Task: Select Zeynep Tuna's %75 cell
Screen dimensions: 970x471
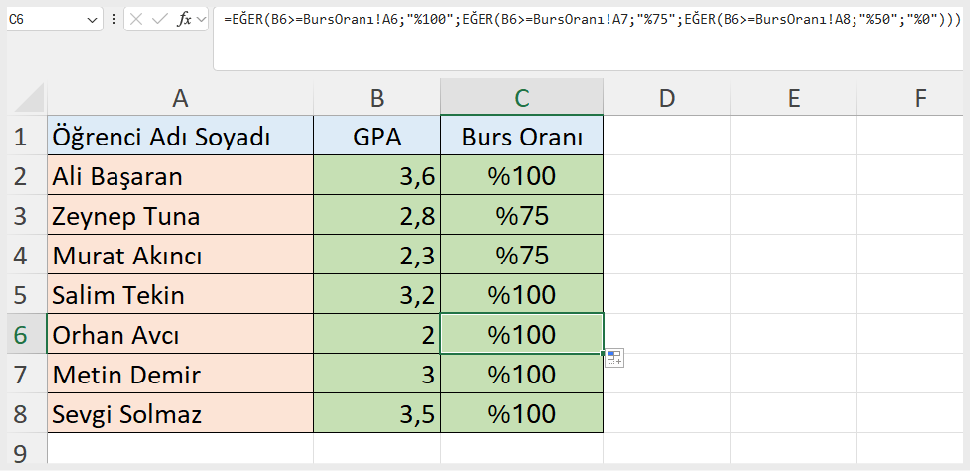Action: 522,215
